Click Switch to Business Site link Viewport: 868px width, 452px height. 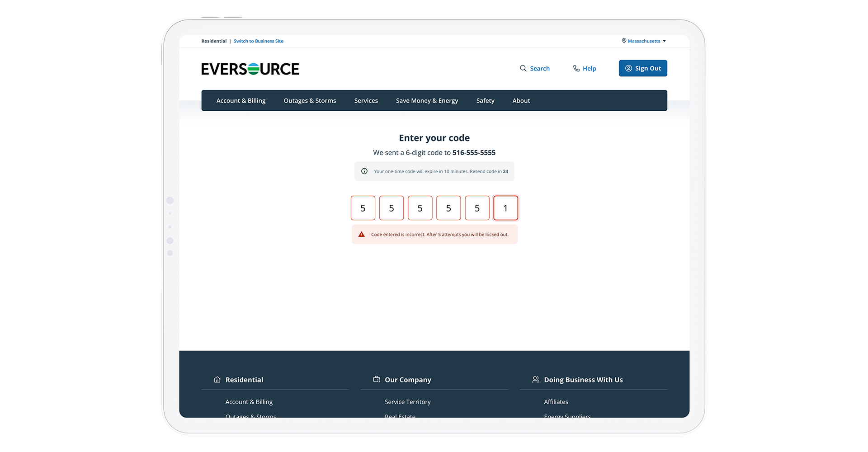(x=259, y=41)
